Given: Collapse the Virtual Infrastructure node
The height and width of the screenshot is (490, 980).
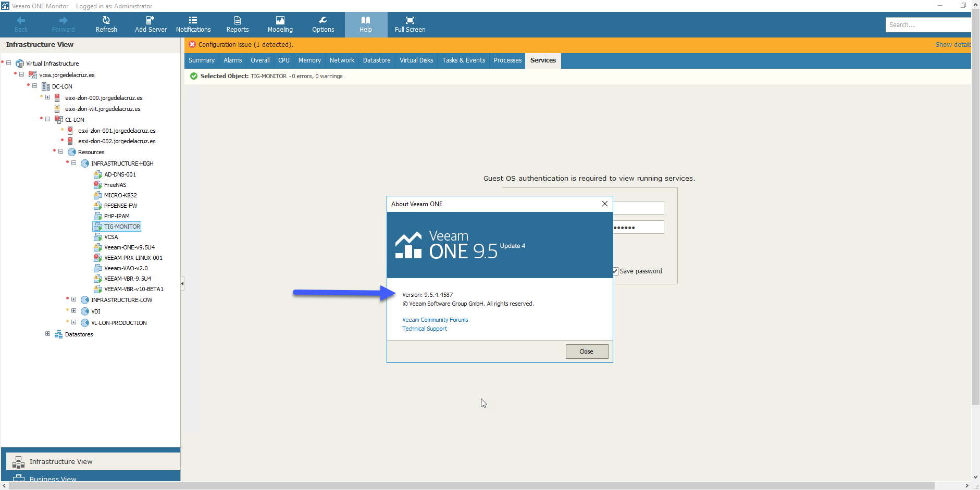Looking at the screenshot, I should 8,63.
